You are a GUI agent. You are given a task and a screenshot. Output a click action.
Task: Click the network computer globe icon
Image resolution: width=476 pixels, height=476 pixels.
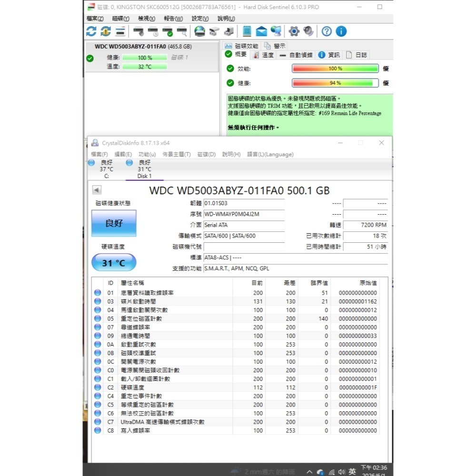click(276, 31)
